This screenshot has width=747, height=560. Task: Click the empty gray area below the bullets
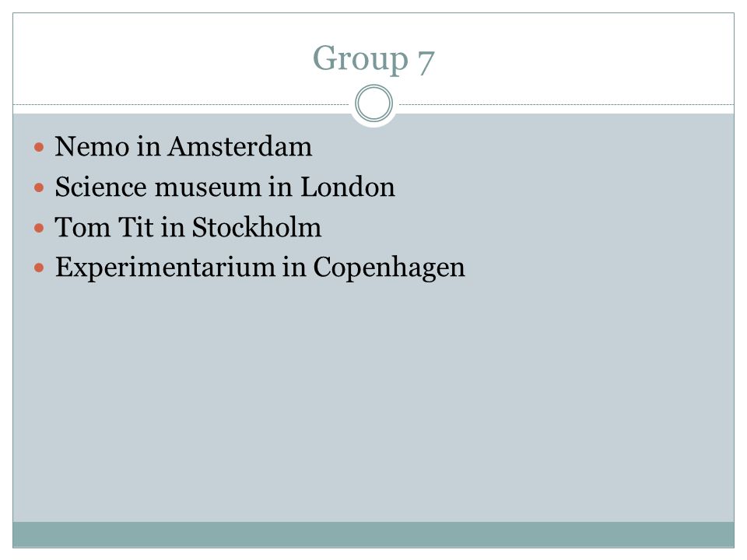(373, 400)
